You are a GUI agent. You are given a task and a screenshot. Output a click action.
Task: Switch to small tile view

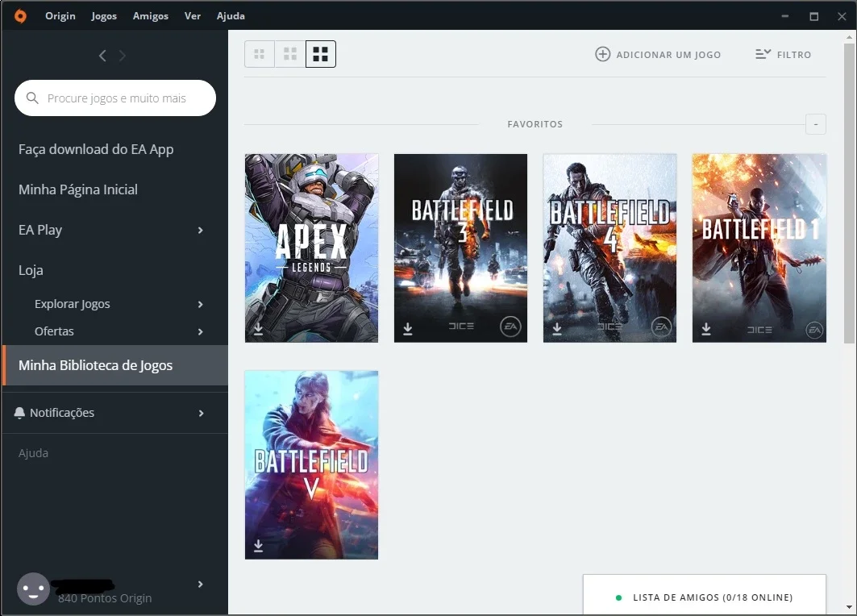(x=259, y=53)
